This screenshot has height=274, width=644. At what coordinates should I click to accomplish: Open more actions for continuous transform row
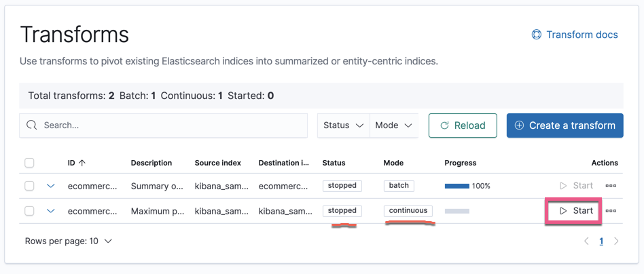611,211
